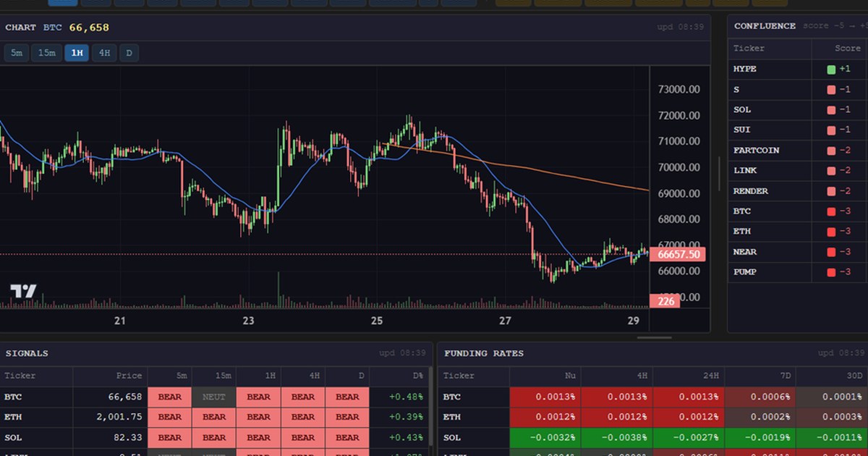Click the highlighted blue ticker button far left of top bar

tap(62, 3)
